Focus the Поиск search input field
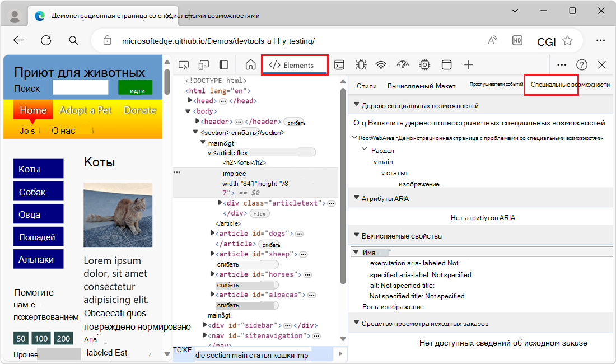Image resolution: width=616 pixels, height=364 pixels. point(81,87)
